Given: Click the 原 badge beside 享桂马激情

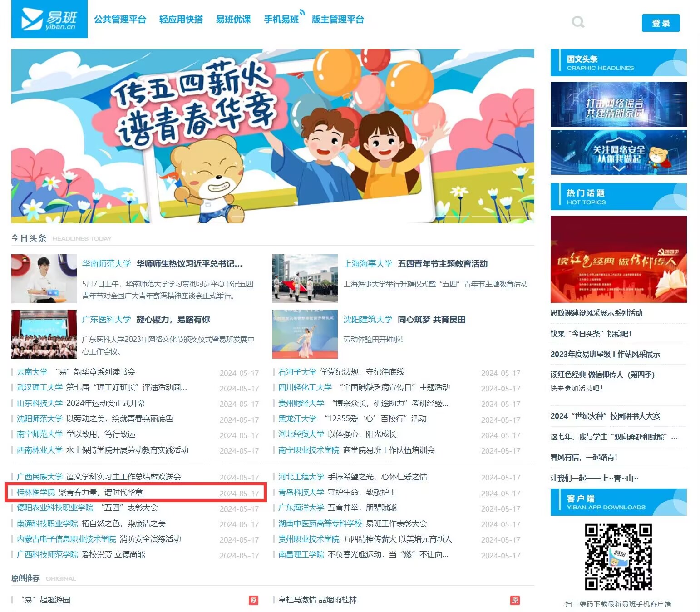Looking at the screenshot, I should 515,600.
